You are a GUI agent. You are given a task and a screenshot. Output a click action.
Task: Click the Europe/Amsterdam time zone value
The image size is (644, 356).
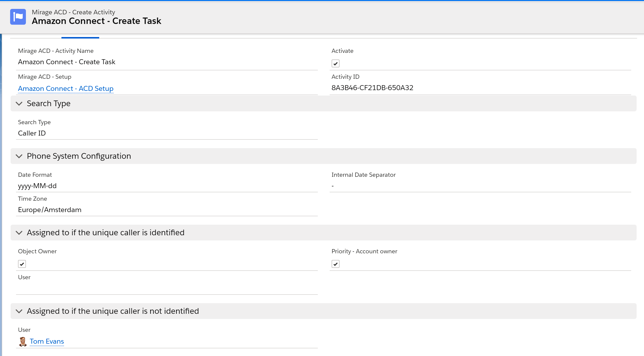[50, 210]
